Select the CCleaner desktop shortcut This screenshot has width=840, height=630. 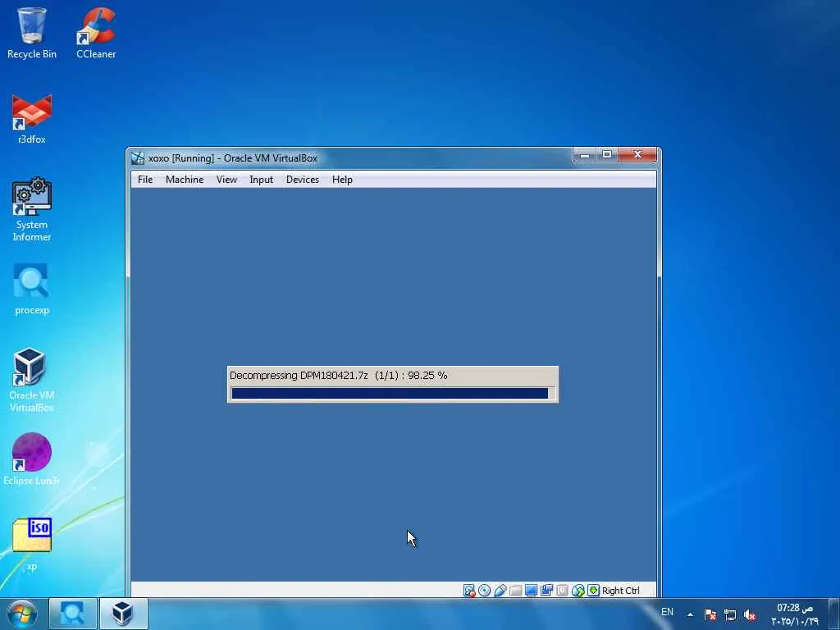tap(96, 33)
